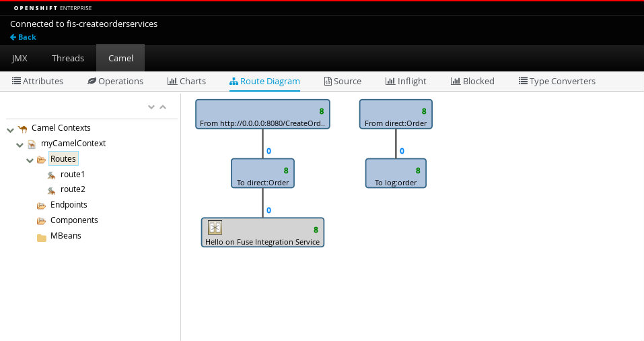This screenshot has width=644, height=341.
Task: Click the Inflight bar chart icon
Action: [390, 81]
